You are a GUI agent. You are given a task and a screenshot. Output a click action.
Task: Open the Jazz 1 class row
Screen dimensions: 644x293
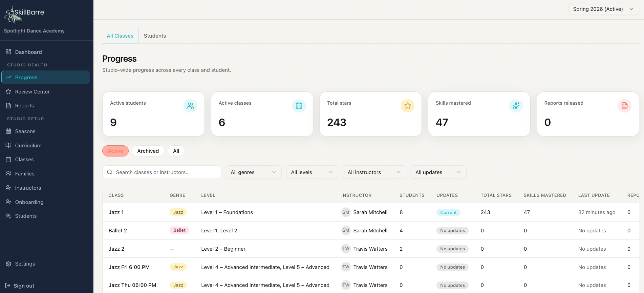[371, 212]
